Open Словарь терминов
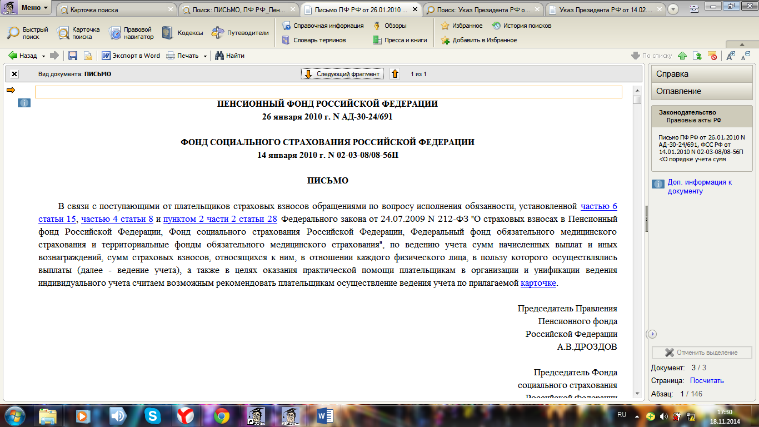Image resolution: width=759 pixels, height=427 pixels. (x=314, y=40)
